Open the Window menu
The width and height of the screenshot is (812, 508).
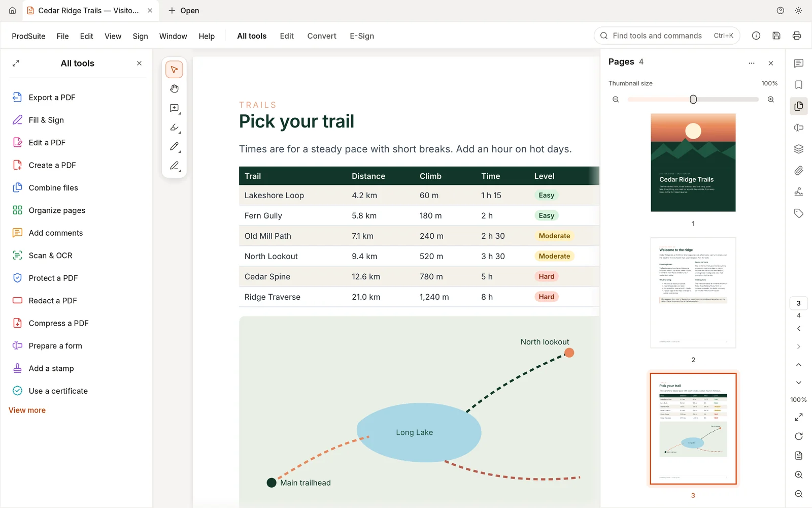click(173, 36)
